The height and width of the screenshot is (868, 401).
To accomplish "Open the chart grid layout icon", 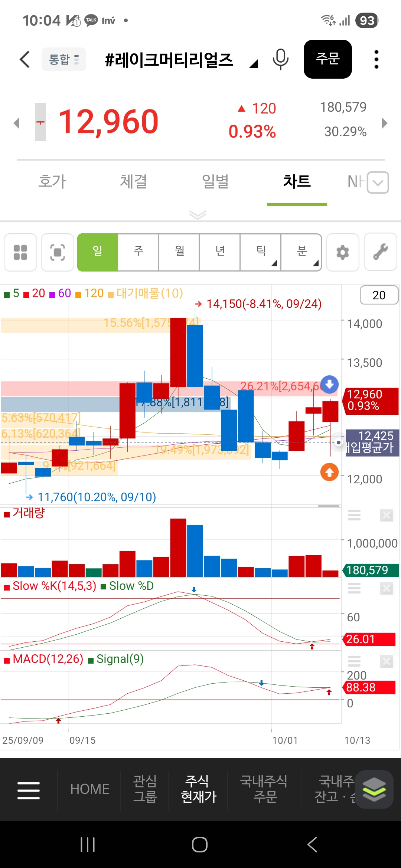I will (20, 253).
